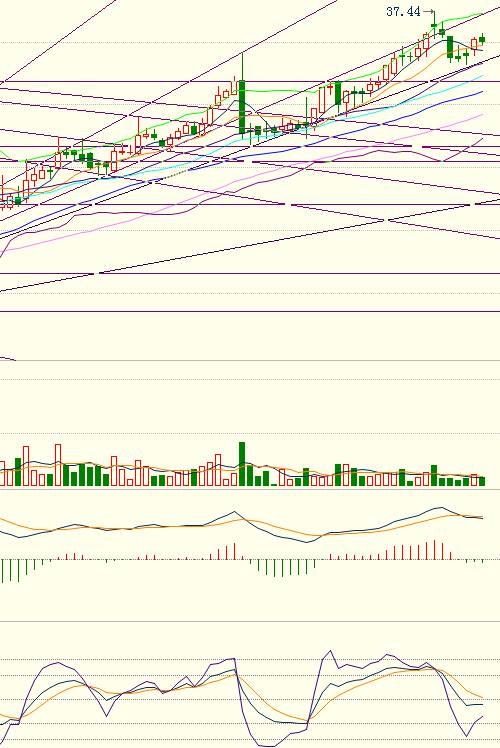This screenshot has width=500, height=748.
Task: Click the tallest red MACD histogram bar
Action: coord(434,550)
